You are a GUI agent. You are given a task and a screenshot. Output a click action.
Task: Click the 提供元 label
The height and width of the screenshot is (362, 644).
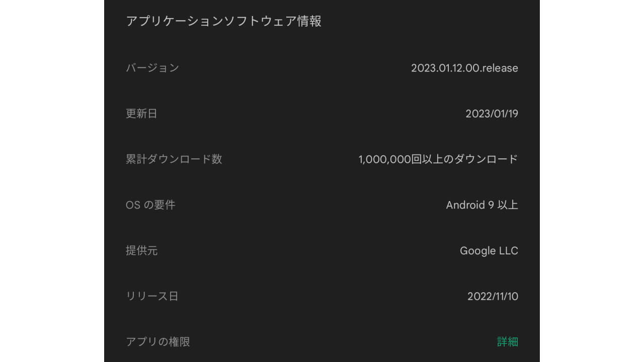coord(141,250)
